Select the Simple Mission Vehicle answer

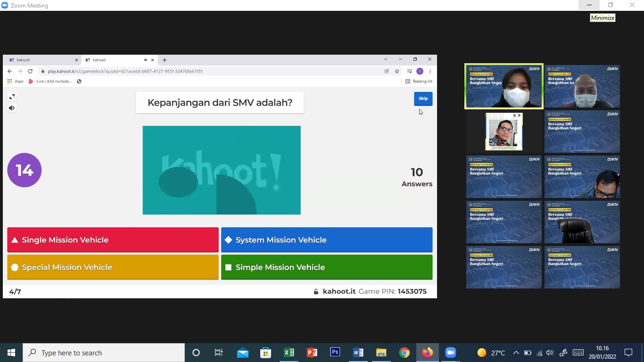[326, 267]
